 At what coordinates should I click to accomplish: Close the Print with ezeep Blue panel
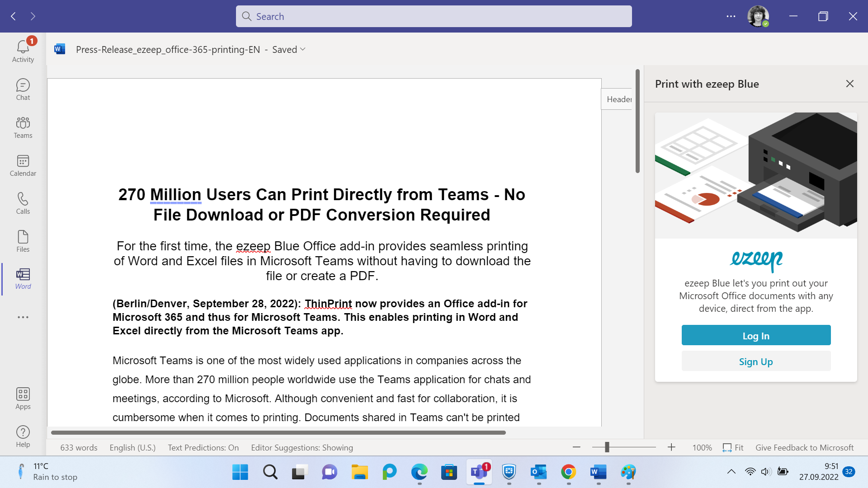(x=850, y=84)
